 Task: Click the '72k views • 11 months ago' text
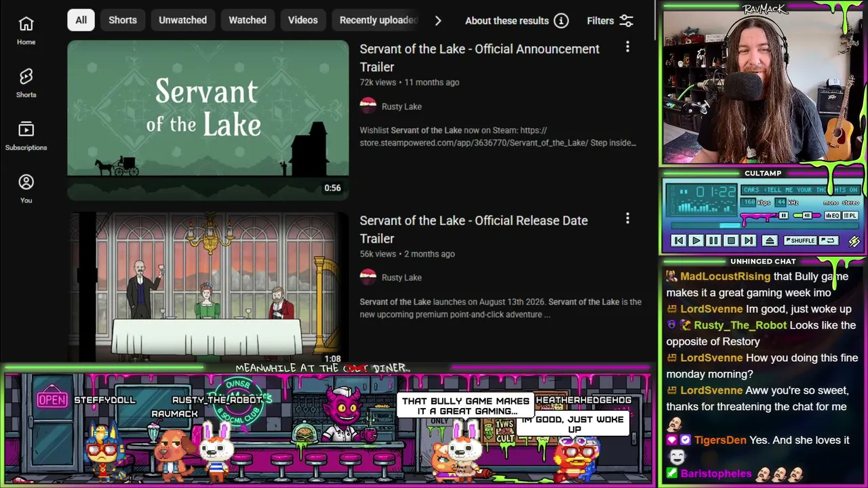point(410,82)
